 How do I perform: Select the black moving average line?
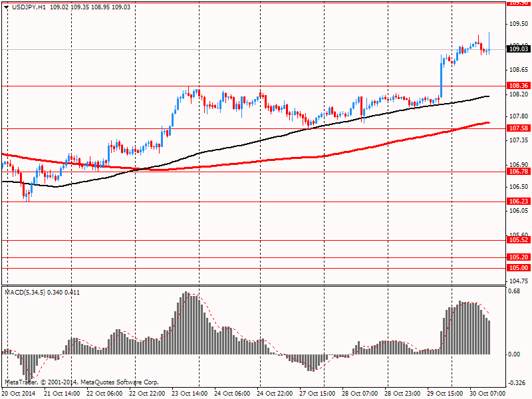(266, 138)
